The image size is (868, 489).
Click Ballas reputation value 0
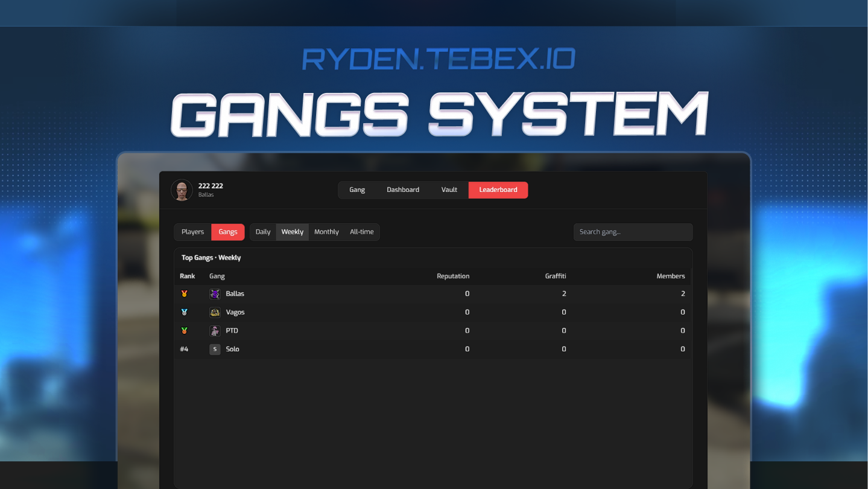click(467, 294)
